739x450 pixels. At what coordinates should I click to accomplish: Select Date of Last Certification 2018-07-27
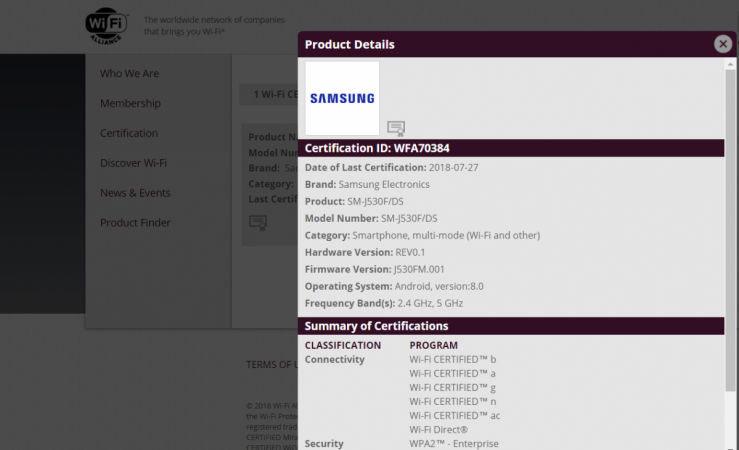click(391, 167)
